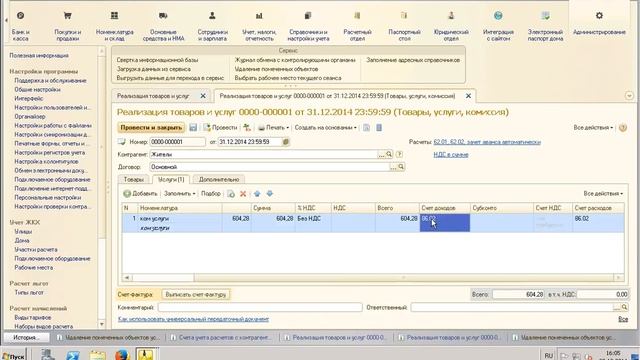The width and height of the screenshot is (640, 360).
Task: Click the Подбор button
Action: pyautogui.click(x=211, y=194)
